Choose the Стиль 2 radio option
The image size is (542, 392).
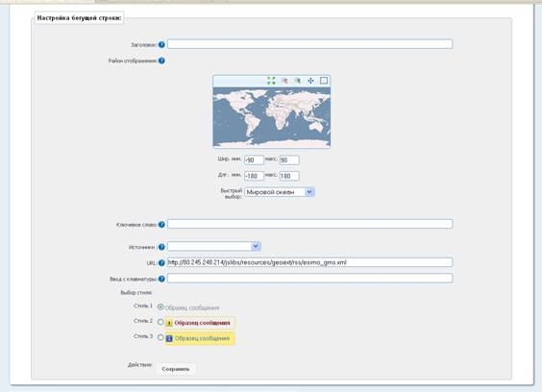[160, 322]
